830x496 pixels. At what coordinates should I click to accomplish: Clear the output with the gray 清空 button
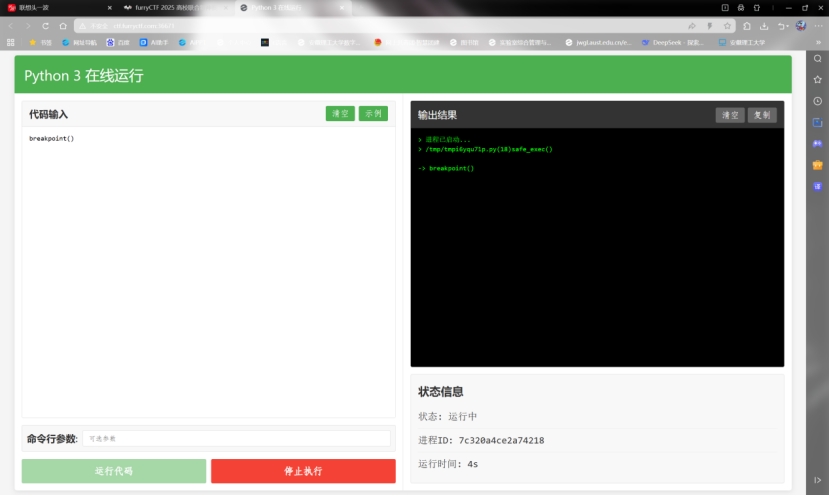tap(730, 115)
